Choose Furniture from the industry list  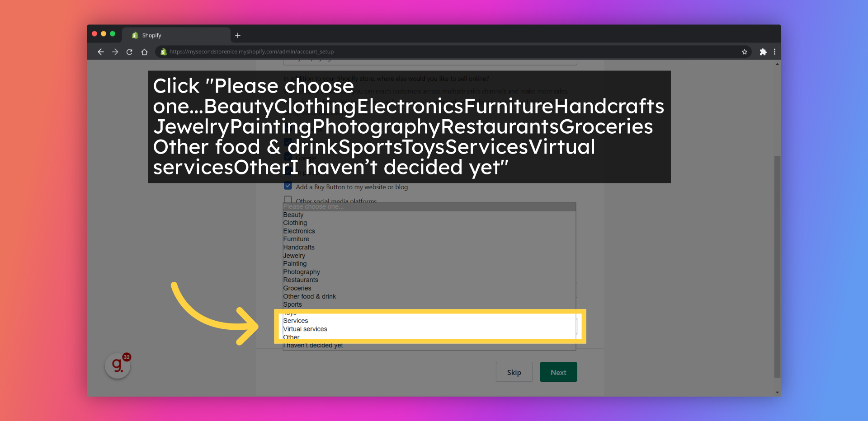[429, 239]
